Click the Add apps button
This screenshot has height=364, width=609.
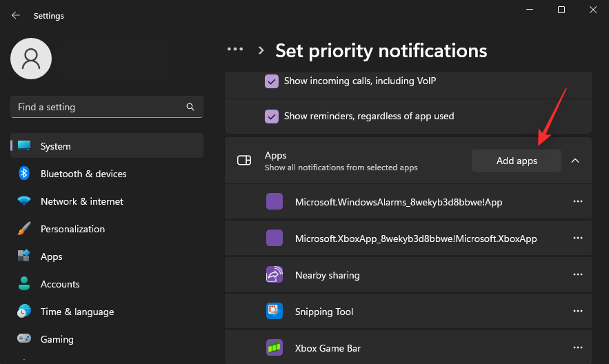click(x=517, y=161)
